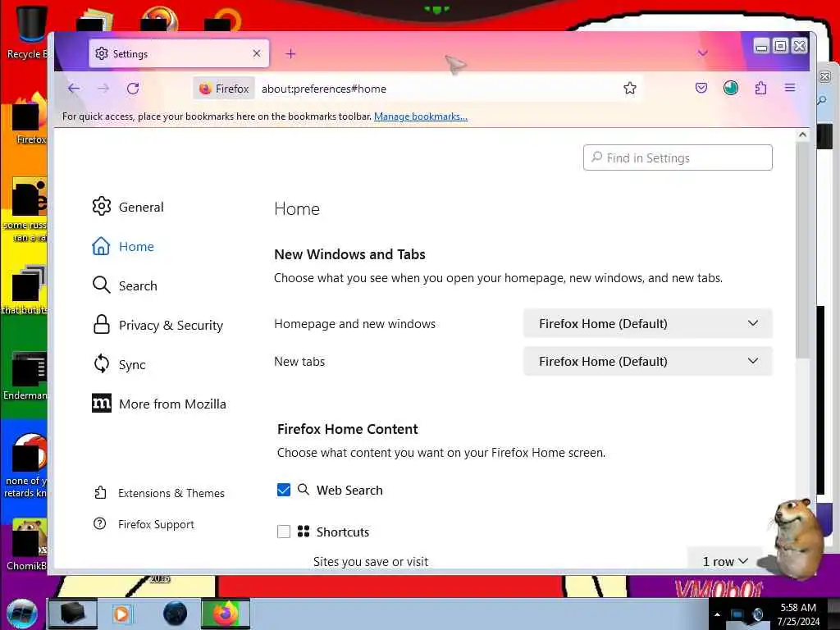Select the Home settings category
Image resolution: width=840 pixels, height=630 pixels.
point(123,246)
